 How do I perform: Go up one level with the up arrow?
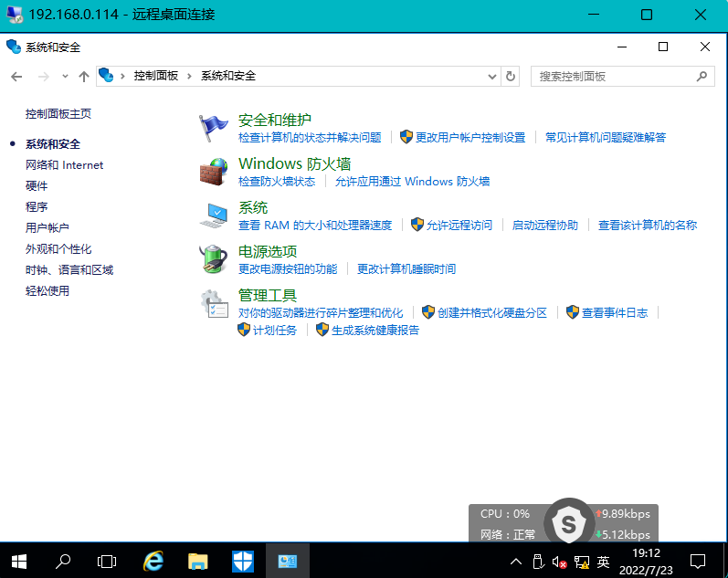84,77
